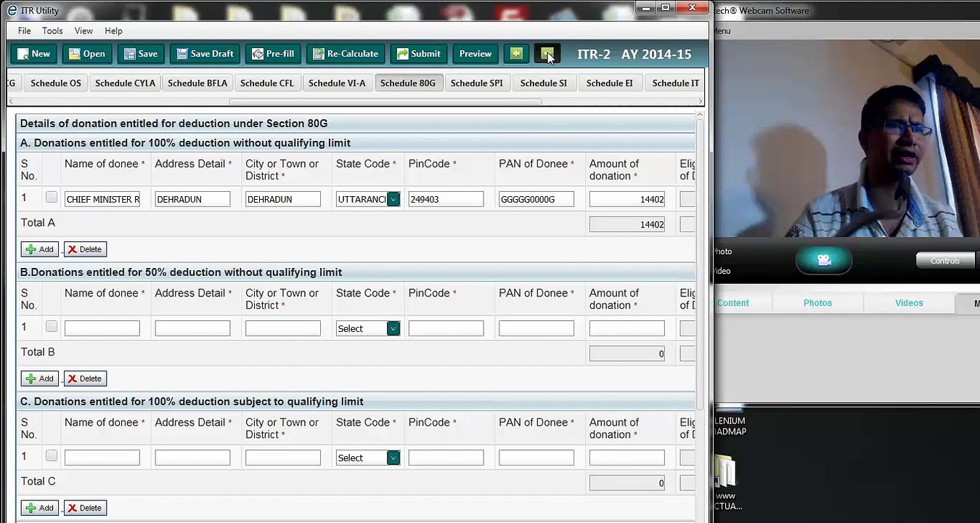Re-Calculate the return values

pyautogui.click(x=345, y=54)
